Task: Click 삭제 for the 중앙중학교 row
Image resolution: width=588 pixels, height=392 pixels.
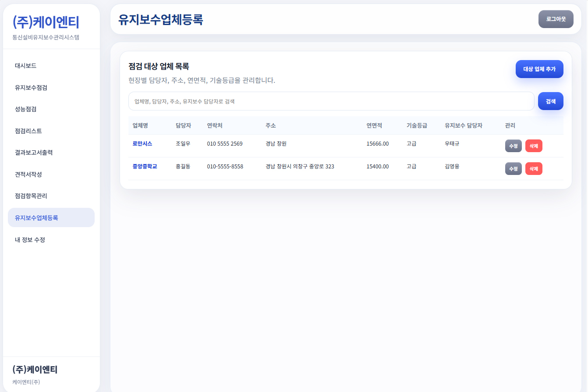Action: (x=534, y=168)
